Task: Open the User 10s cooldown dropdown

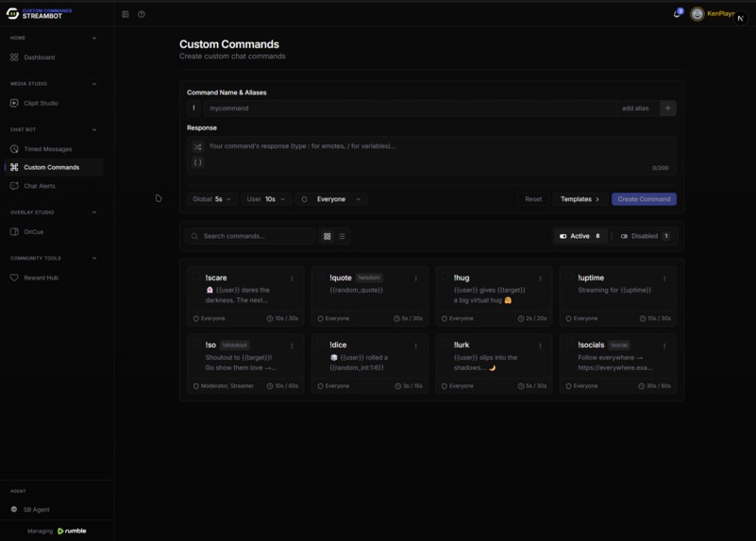Action: (x=266, y=199)
